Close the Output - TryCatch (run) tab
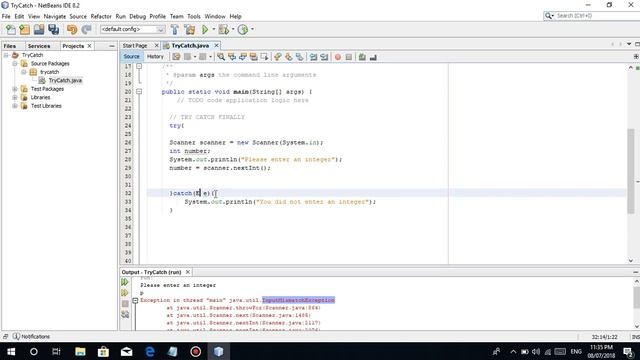The width and height of the screenshot is (640, 360). point(188,272)
